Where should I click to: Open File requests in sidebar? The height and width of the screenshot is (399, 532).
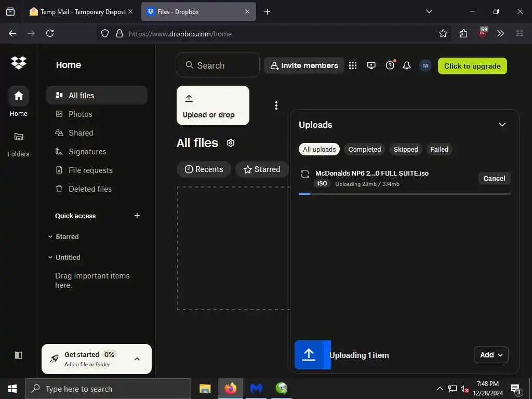tap(97, 170)
